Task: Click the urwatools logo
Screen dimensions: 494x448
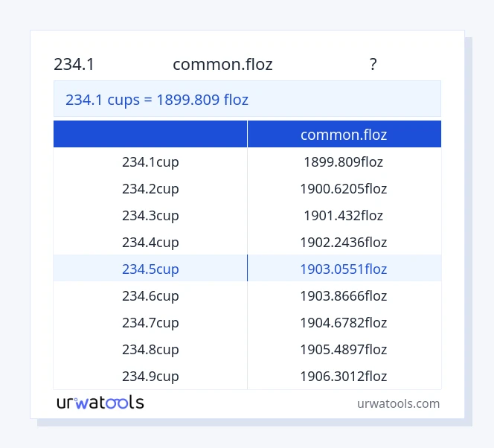Action: point(100,403)
